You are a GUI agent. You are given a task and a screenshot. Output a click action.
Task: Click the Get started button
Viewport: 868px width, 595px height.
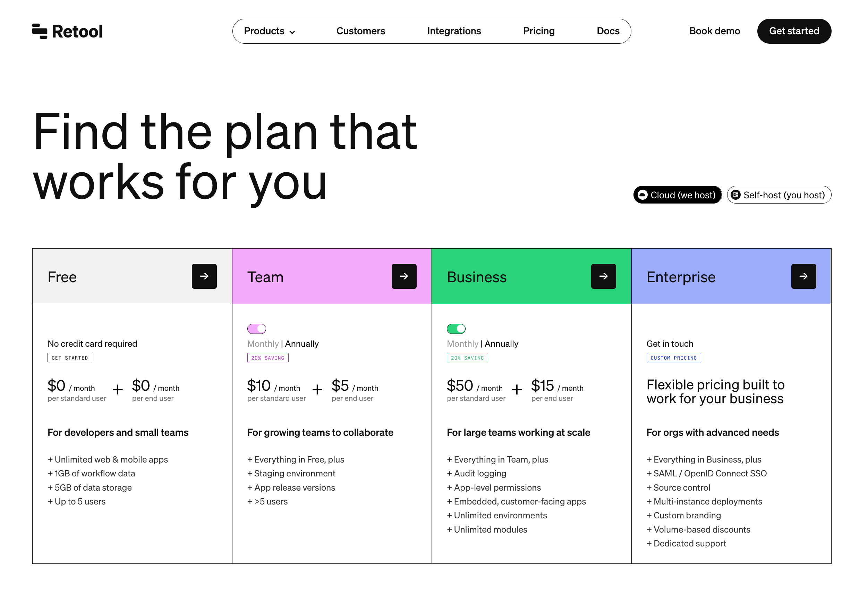[x=794, y=31]
